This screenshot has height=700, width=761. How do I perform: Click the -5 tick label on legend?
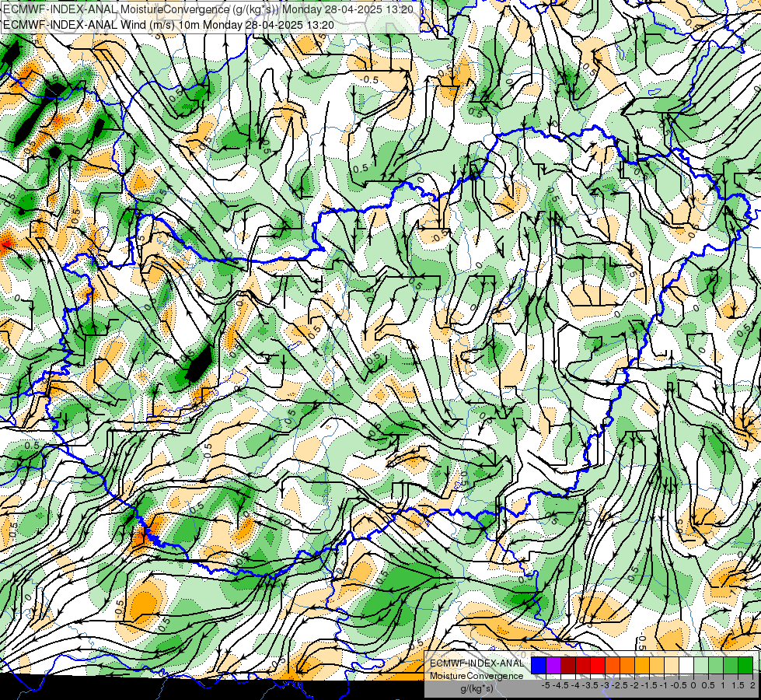coord(546,685)
